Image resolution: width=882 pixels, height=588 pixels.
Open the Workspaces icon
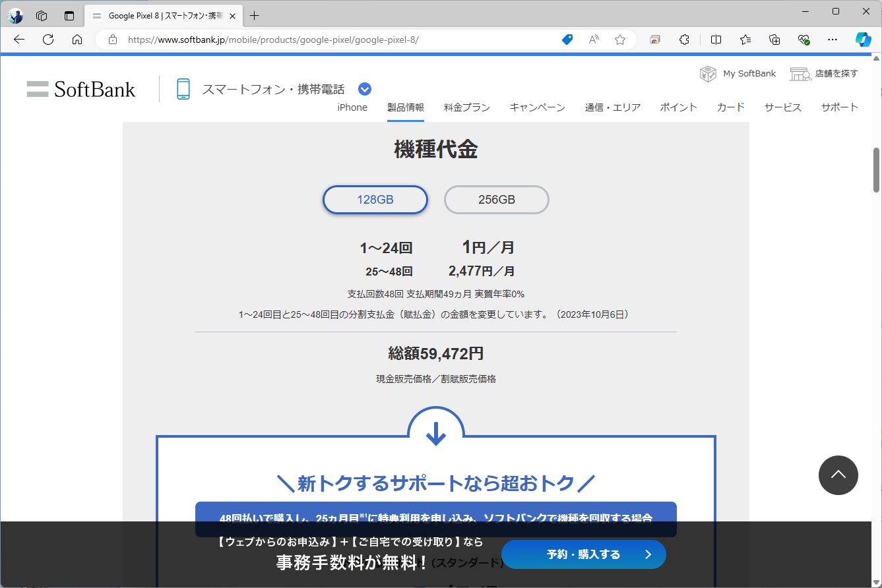(42, 16)
